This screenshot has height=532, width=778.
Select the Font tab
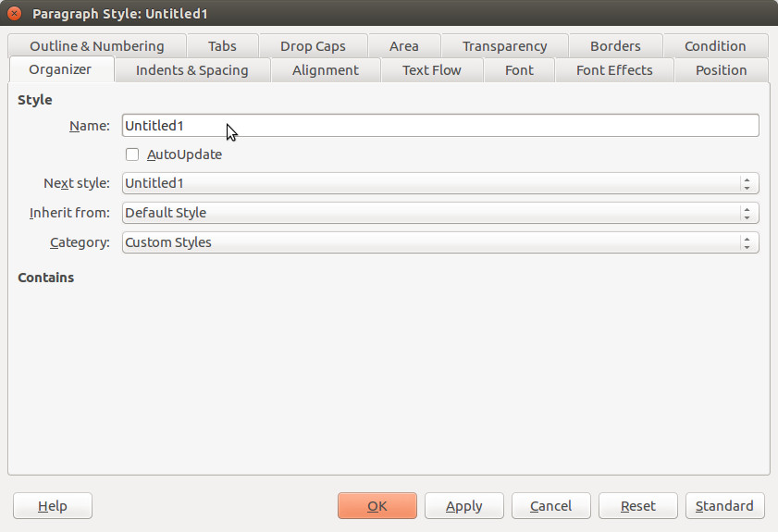(x=519, y=70)
